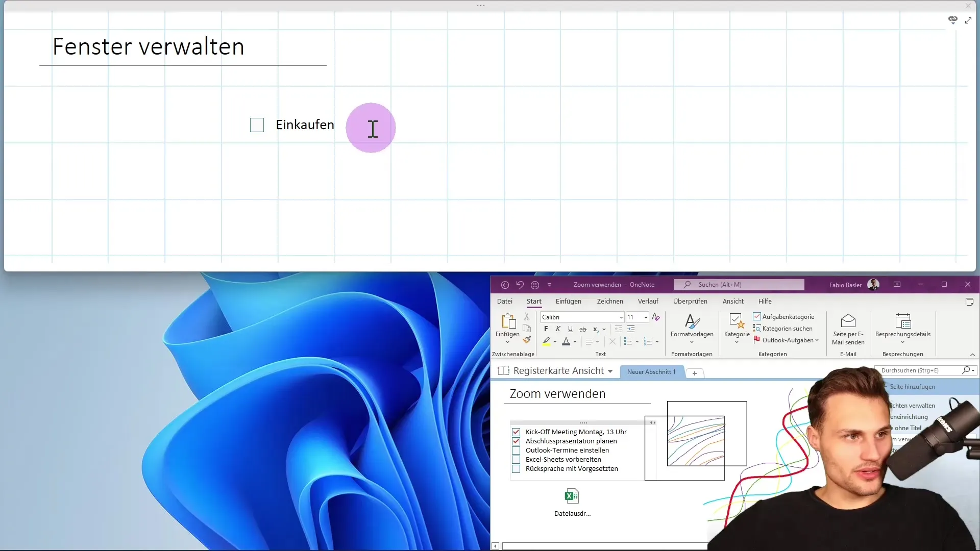Toggle the Aufgabenkategorie checkbox tag
Viewport: 980px width, 551px height.
(x=783, y=317)
